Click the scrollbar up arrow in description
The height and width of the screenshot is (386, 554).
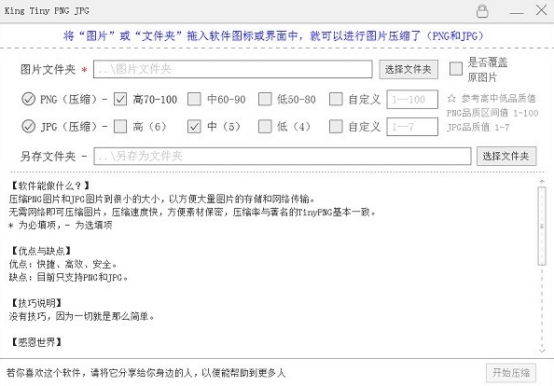[x=542, y=182]
